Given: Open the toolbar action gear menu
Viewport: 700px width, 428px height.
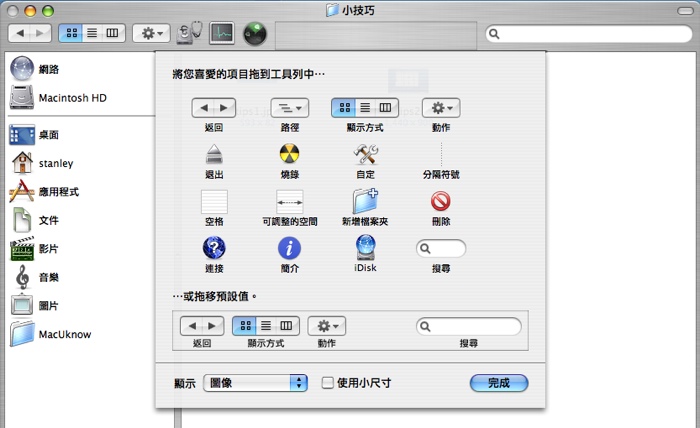Looking at the screenshot, I should [151, 33].
